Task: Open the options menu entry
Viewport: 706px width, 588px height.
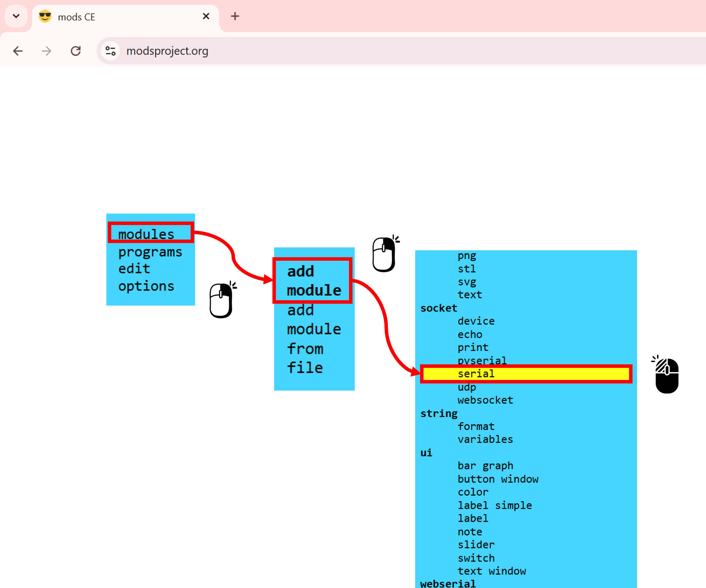Action: (146, 286)
